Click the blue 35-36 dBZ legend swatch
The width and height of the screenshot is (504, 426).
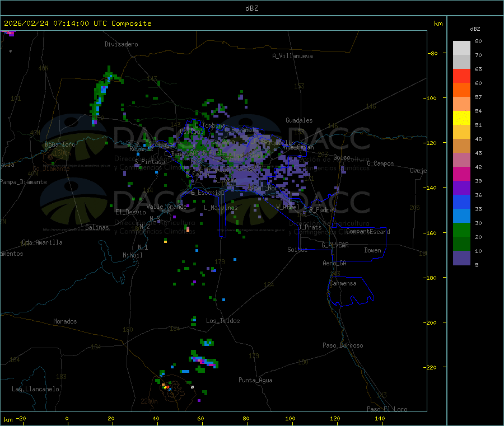(x=461, y=202)
